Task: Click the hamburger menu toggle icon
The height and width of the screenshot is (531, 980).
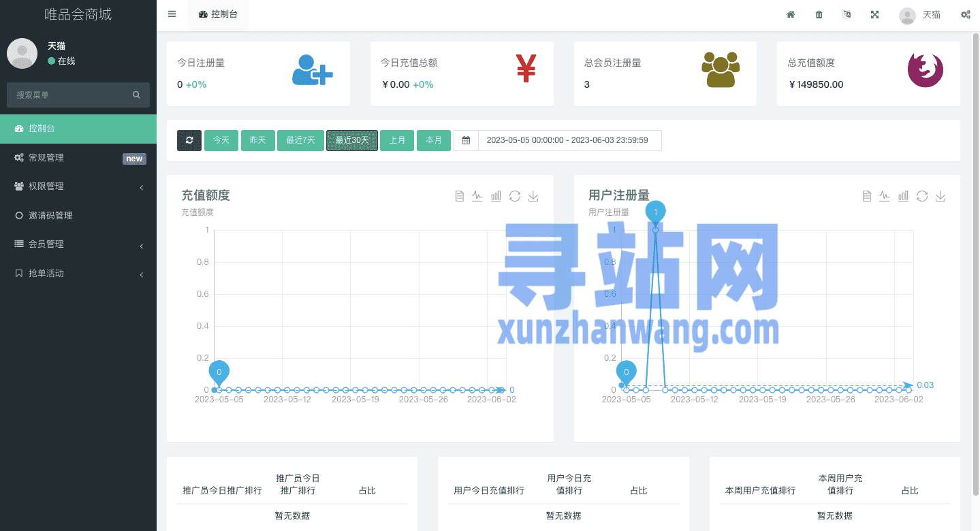Action: coord(172,14)
